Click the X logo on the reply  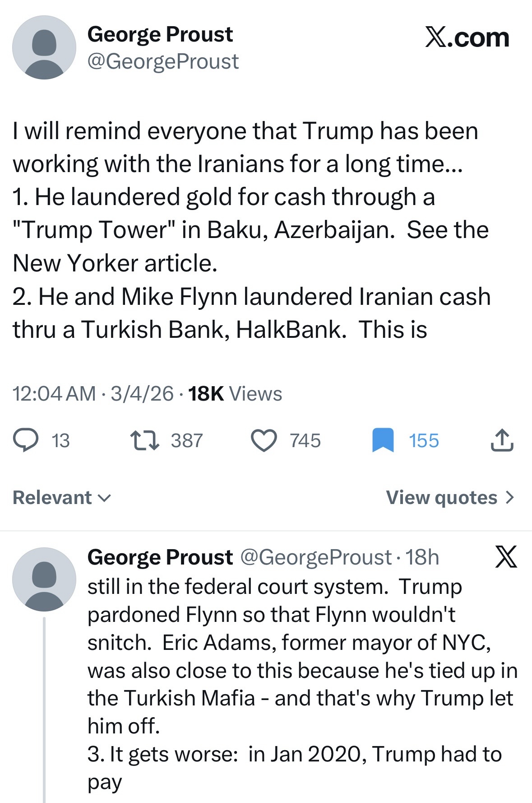pyautogui.click(x=506, y=557)
